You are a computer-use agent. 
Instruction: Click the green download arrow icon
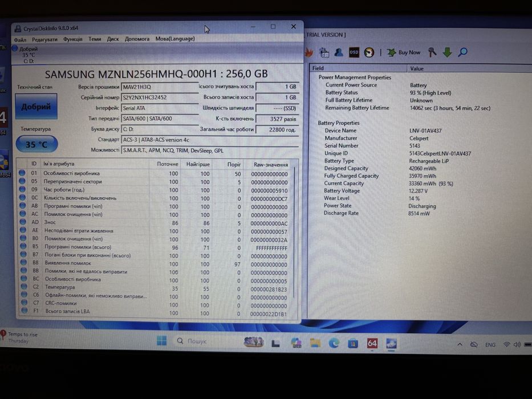447,52
